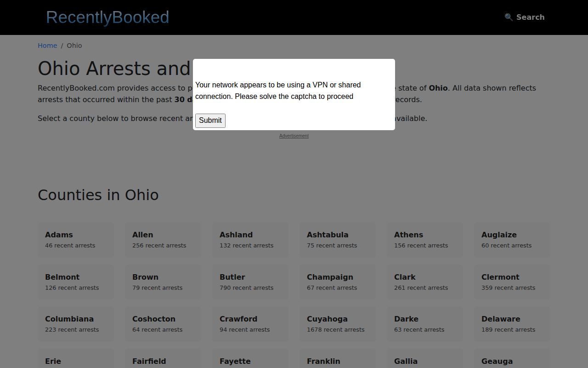Browse Clermont county arrests
The image size is (588, 368).
[x=512, y=282]
